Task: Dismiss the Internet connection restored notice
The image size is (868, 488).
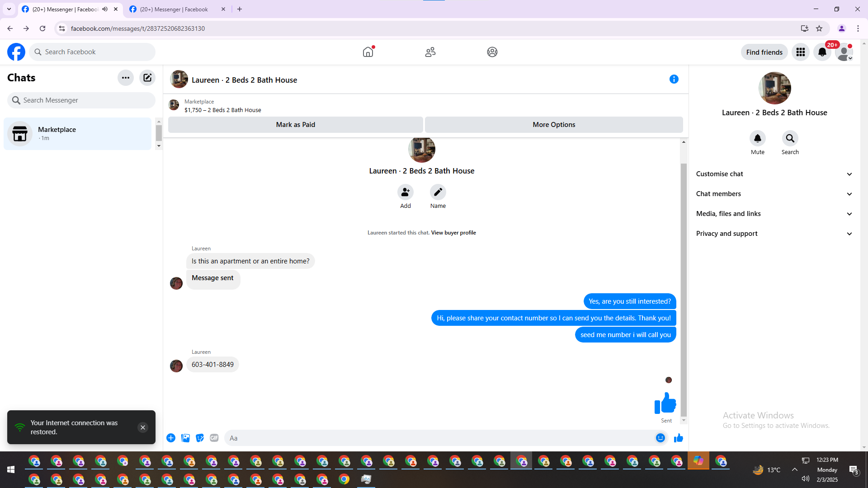Action: click(x=143, y=427)
